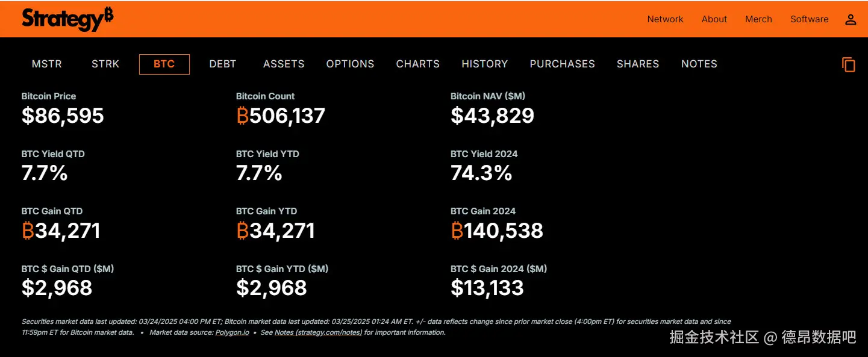Open the DEBT tab
Screen dimensions: 868x357
pos(223,64)
